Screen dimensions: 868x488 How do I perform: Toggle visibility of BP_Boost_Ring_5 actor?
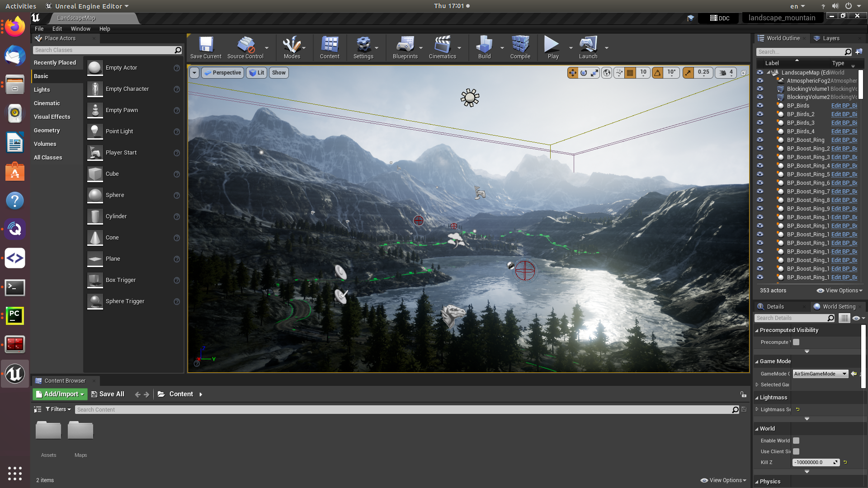(x=760, y=174)
